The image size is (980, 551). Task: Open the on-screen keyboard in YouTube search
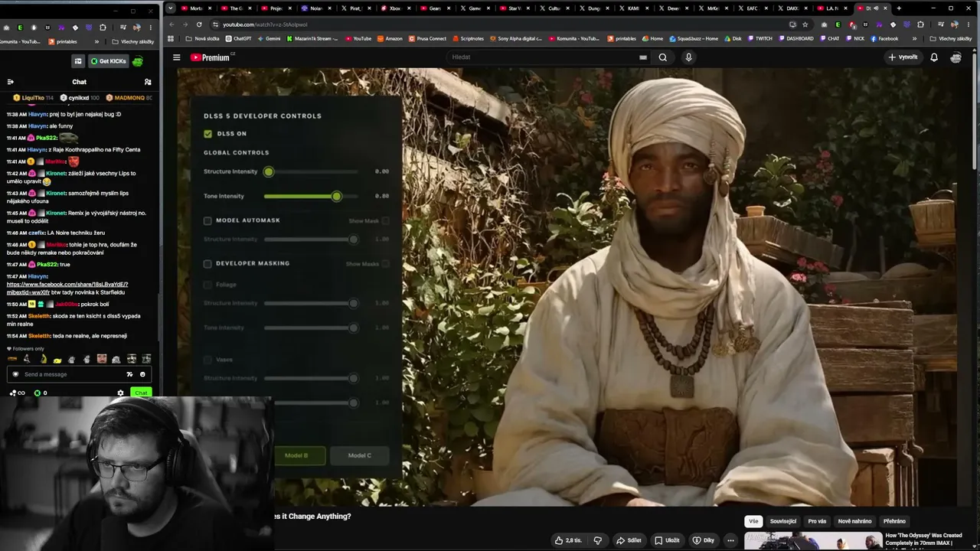643,57
